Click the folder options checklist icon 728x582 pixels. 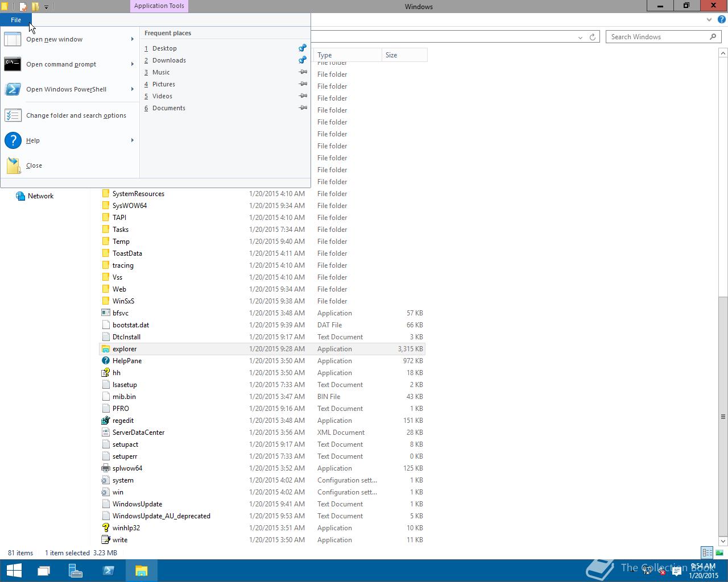pos(13,115)
